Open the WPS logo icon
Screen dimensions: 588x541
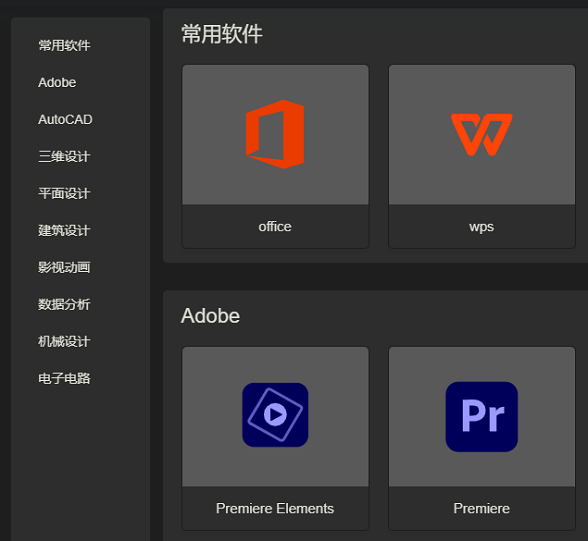(482, 135)
